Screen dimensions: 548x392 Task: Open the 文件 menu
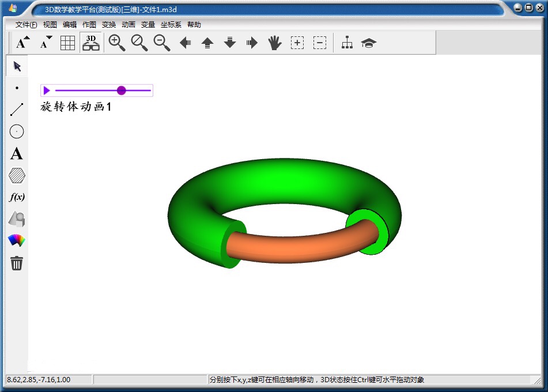(26, 25)
